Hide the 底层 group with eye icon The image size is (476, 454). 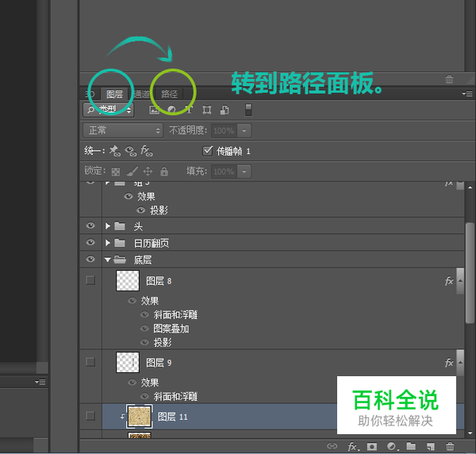pyautogui.click(x=90, y=259)
